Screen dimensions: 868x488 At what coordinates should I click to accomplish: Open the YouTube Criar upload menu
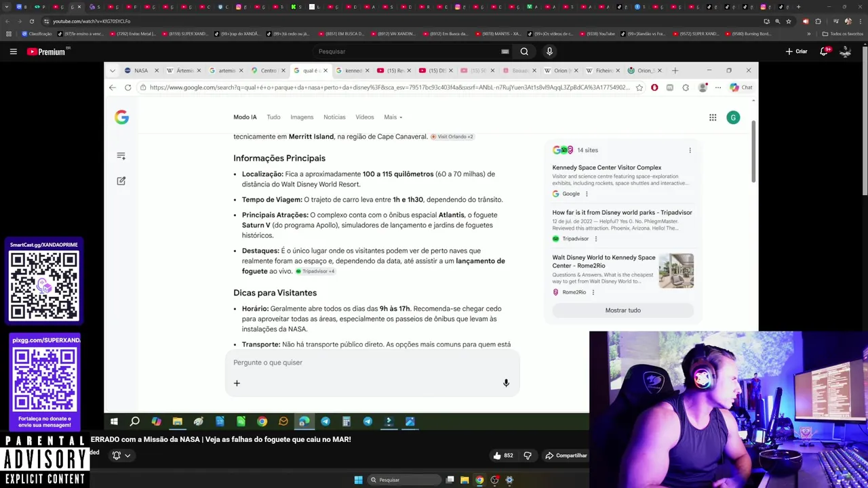pyautogui.click(x=797, y=52)
